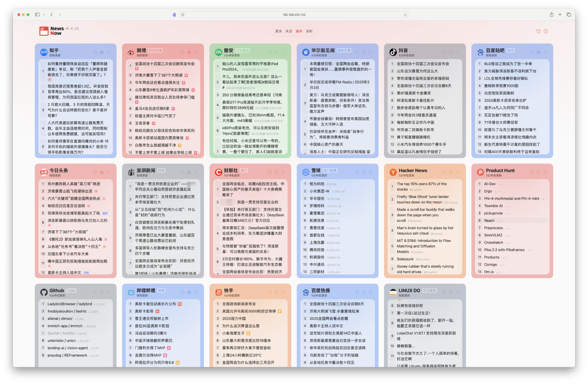Toggle star on 今日头条 card
Viewport: 588px width, 384px height.
[x=102, y=172]
